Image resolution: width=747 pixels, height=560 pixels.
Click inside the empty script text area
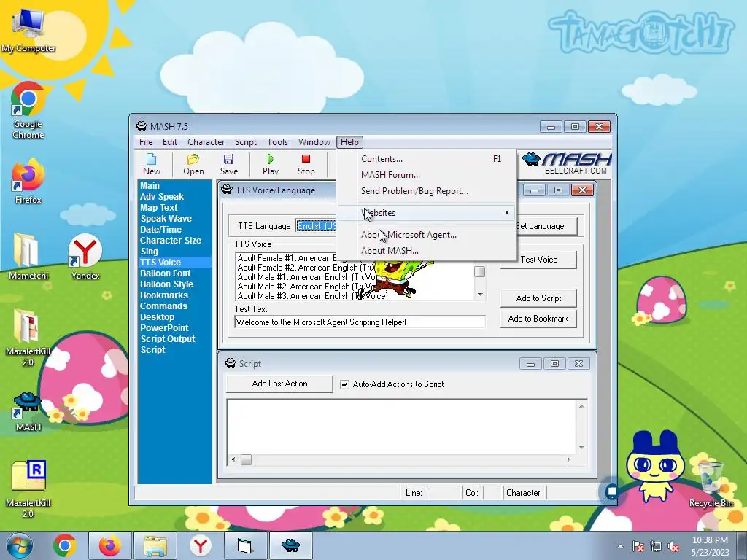pyautogui.click(x=401, y=427)
